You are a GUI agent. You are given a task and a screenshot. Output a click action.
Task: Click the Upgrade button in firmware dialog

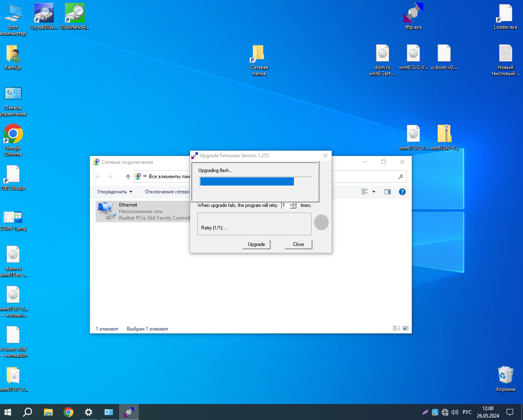coord(256,244)
